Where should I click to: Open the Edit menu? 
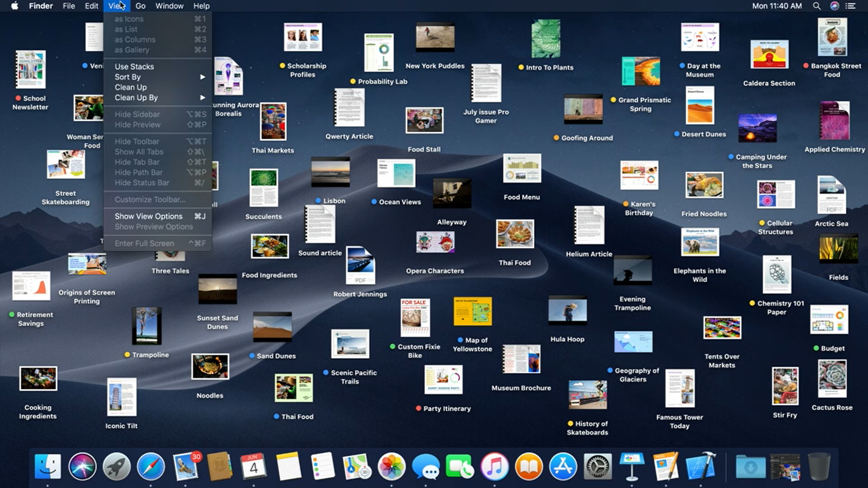point(91,6)
